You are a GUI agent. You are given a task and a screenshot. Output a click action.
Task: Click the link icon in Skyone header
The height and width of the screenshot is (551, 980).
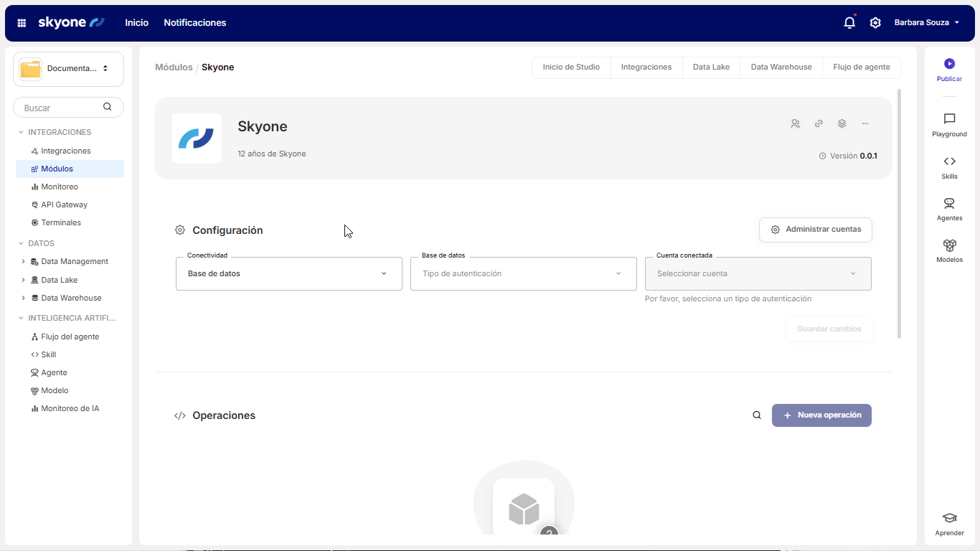click(x=819, y=123)
